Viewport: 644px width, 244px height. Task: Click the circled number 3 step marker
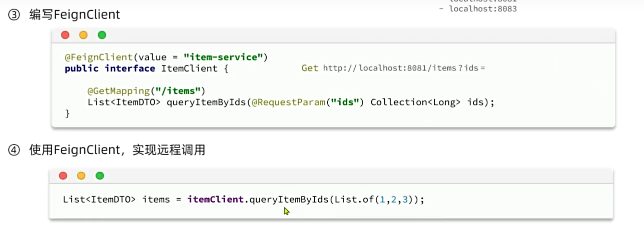point(14,15)
